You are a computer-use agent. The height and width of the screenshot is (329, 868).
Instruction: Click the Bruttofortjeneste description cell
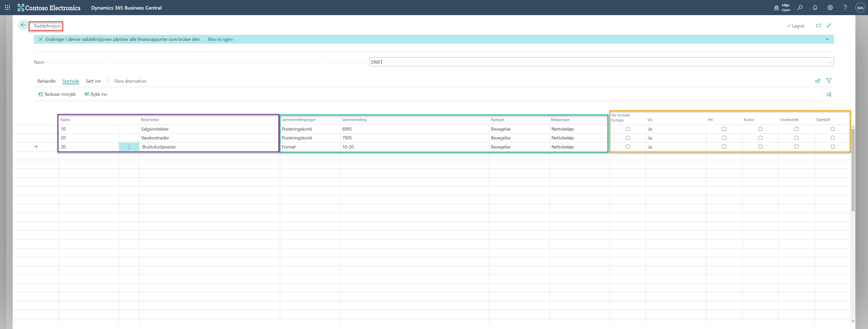click(x=209, y=147)
